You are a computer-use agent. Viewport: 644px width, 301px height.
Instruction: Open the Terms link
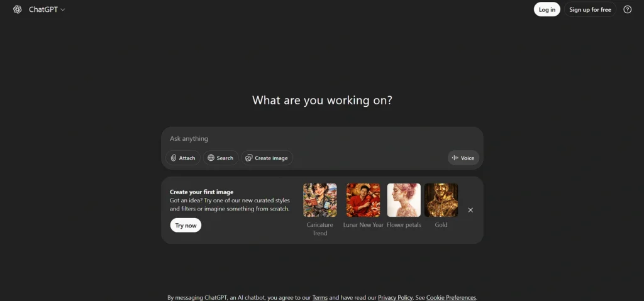[319, 297]
